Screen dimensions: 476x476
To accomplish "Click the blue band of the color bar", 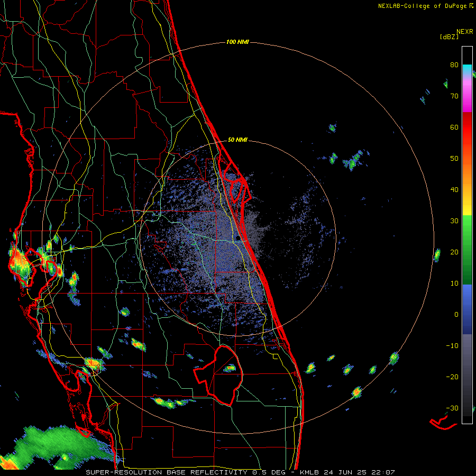I will (467, 309).
